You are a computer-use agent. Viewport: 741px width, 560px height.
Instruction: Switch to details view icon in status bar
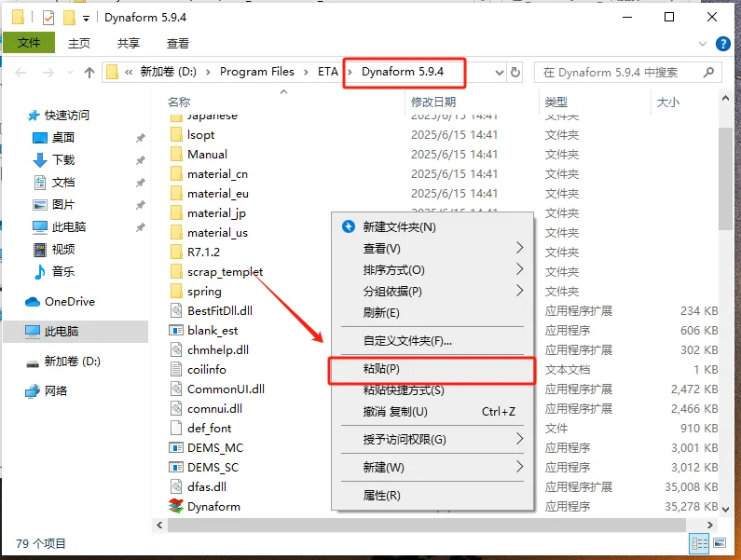pos(699,543)
